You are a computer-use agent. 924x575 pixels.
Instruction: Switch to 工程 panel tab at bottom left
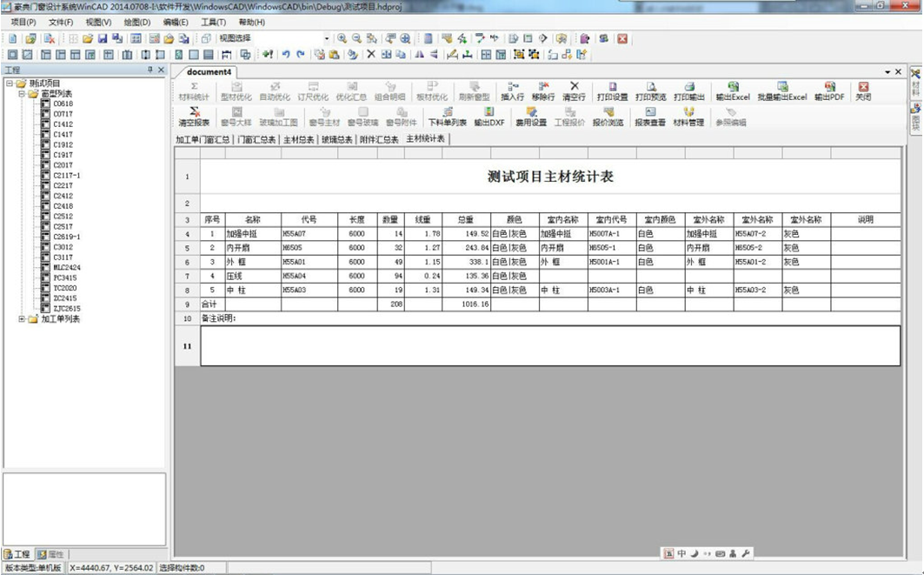17,554
